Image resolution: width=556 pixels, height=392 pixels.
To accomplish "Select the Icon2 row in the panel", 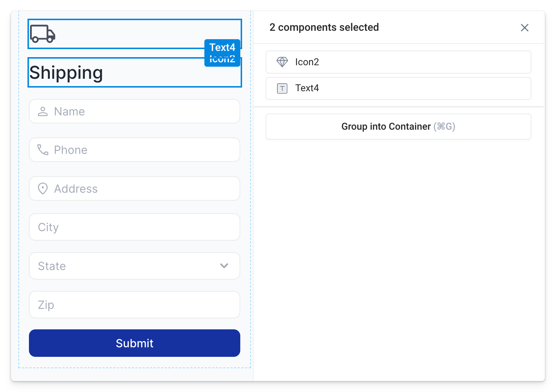I will 398,62.
